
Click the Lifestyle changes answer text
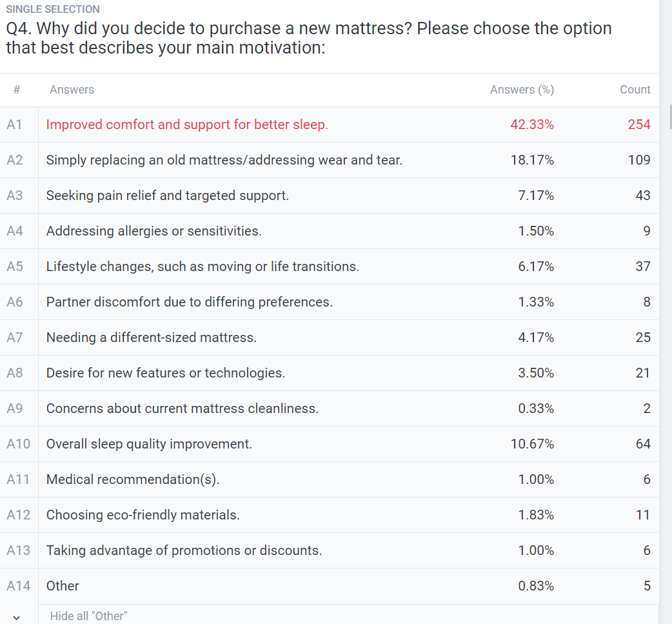coord(203,267)
